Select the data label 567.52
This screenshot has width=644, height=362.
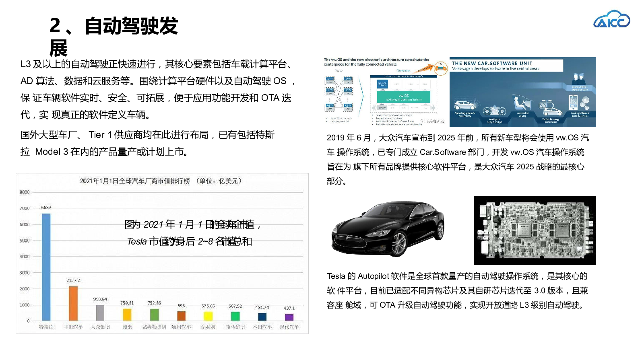235,306
